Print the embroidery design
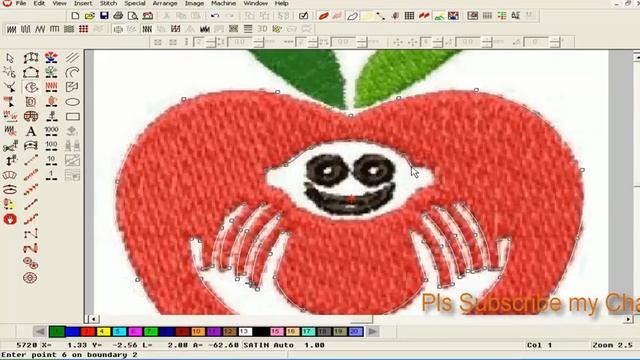The image size is (640, 360). pos(118,16)
